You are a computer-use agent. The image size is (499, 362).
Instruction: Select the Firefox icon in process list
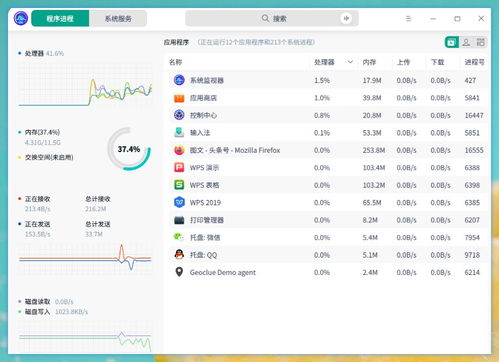(x=179, y=150)
